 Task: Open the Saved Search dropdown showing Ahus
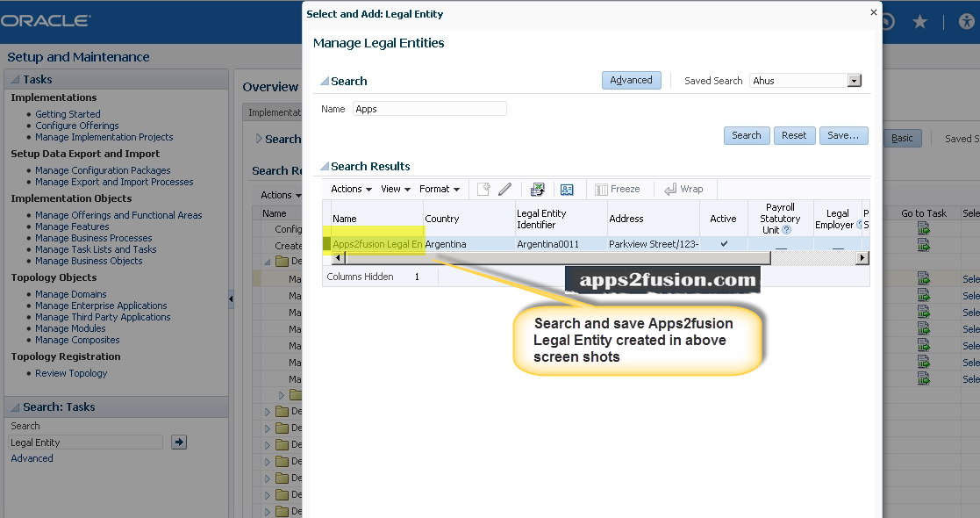click(x=855, y=81)
